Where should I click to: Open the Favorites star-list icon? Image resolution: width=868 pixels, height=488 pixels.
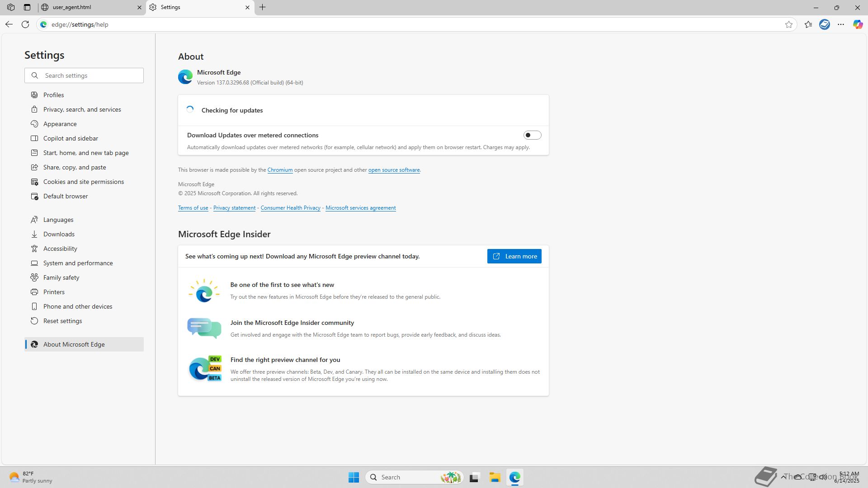tap(808, 24)
